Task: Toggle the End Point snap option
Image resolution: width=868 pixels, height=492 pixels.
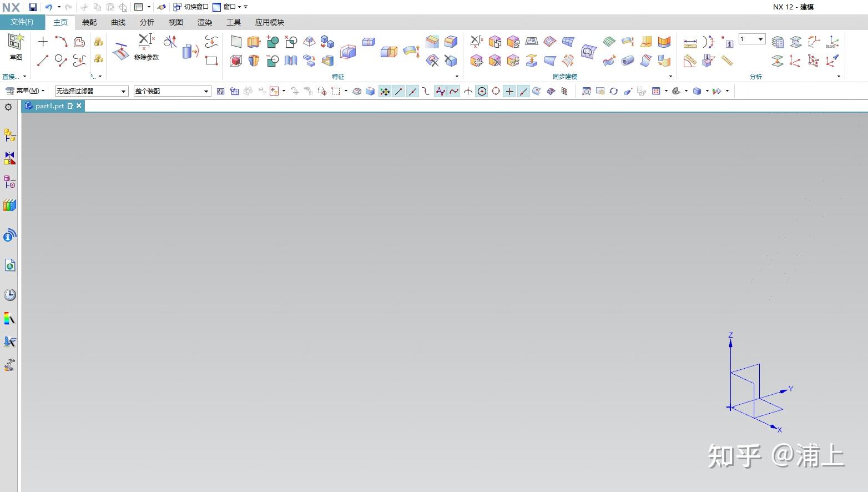Action: (398, 91)
